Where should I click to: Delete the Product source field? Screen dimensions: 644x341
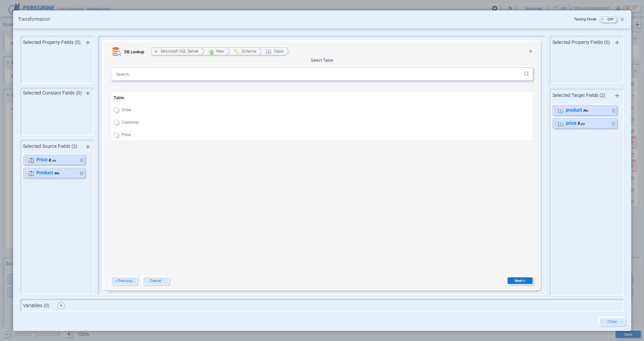click(82, 173)
